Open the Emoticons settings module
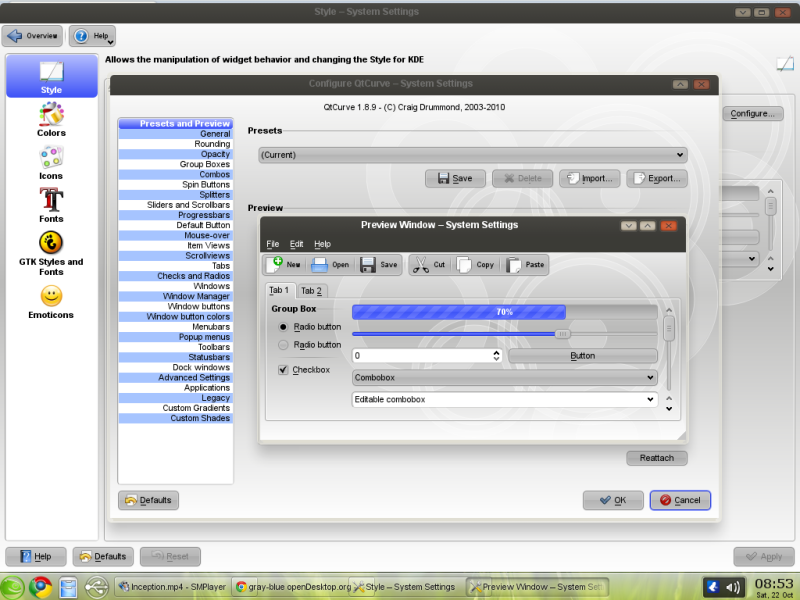Screen dimensions: 800x600 [x=51, y=302]
